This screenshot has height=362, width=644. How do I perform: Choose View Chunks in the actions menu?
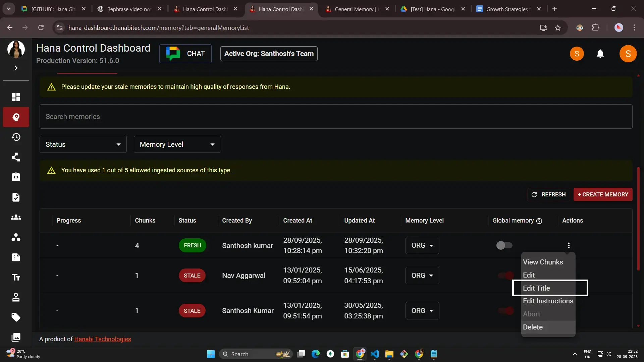543,262
